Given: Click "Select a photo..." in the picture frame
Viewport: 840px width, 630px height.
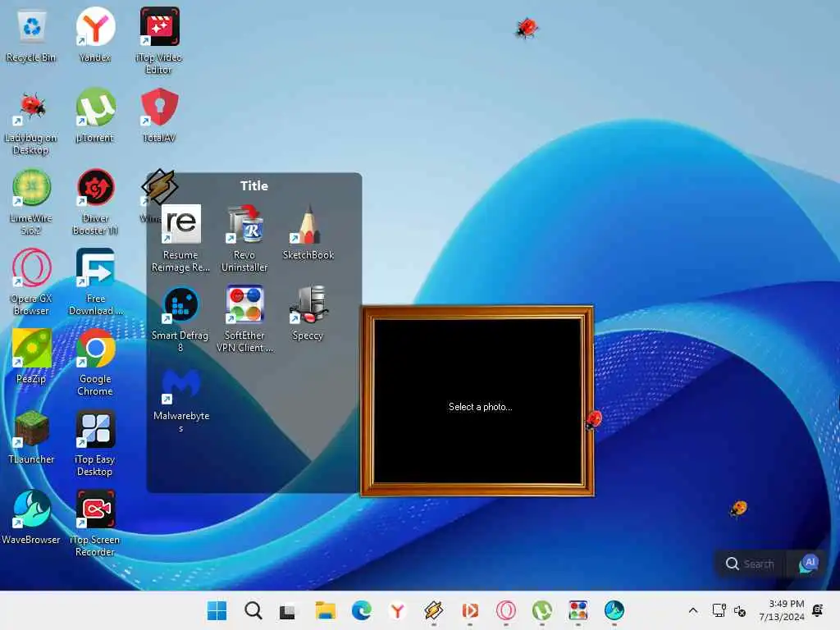Looking at the screenshot, I should [481, 407].
